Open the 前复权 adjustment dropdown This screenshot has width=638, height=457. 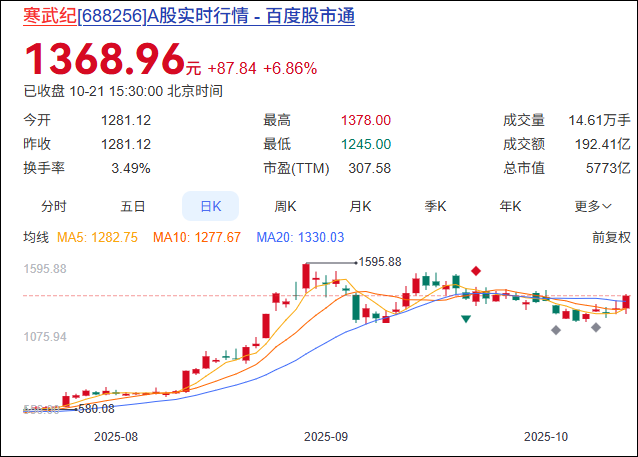coord(611,237)
